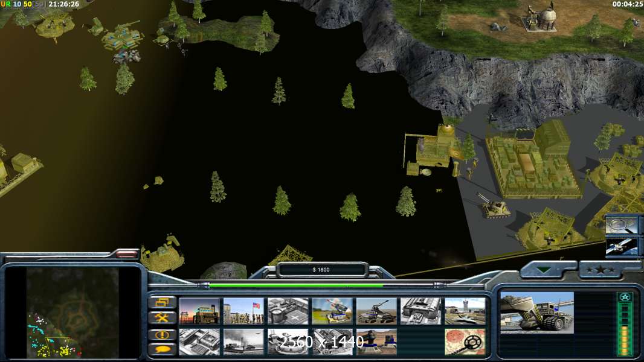
Task: Select the yellow building with radar dish
Action: 434,150
